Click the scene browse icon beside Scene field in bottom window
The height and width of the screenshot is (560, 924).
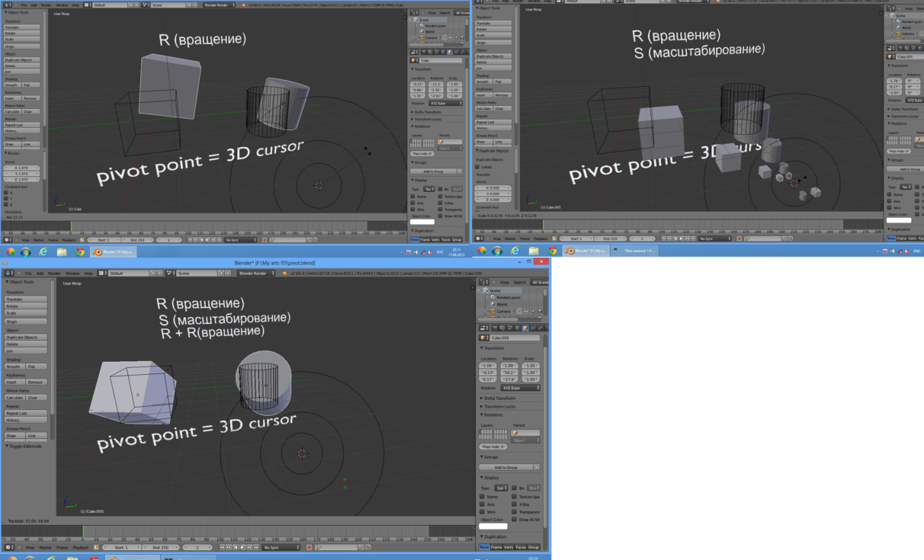(x=171, y=273)
